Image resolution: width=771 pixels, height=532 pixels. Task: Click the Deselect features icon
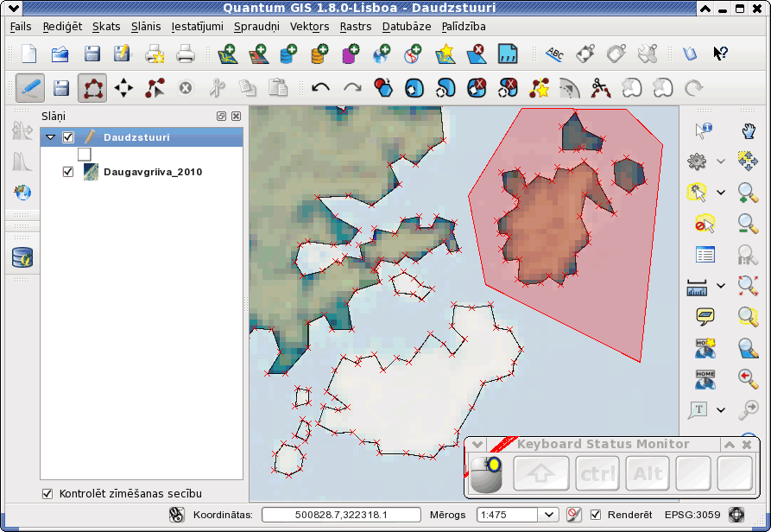click(705, 224)
